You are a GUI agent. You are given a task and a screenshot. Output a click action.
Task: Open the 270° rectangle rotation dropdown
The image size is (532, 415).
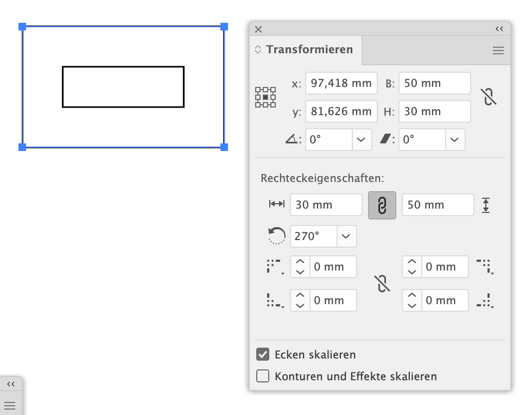(346, 236)
